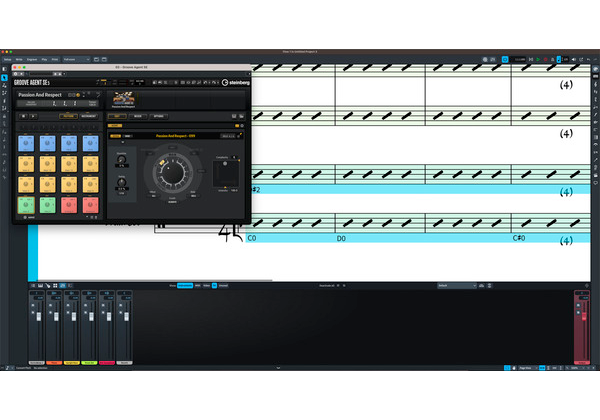
Task: Trigger the second green pad in the bottom row
Action: (47, 205)
